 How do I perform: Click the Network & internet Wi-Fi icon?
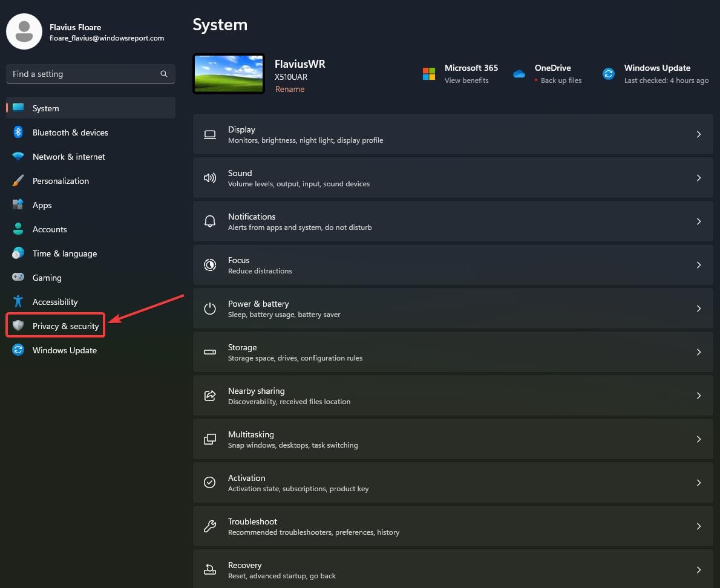tap(18, 157)
